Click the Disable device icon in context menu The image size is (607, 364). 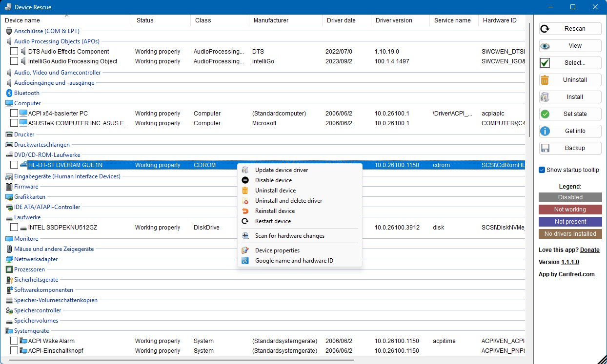[x=245, y=180]
